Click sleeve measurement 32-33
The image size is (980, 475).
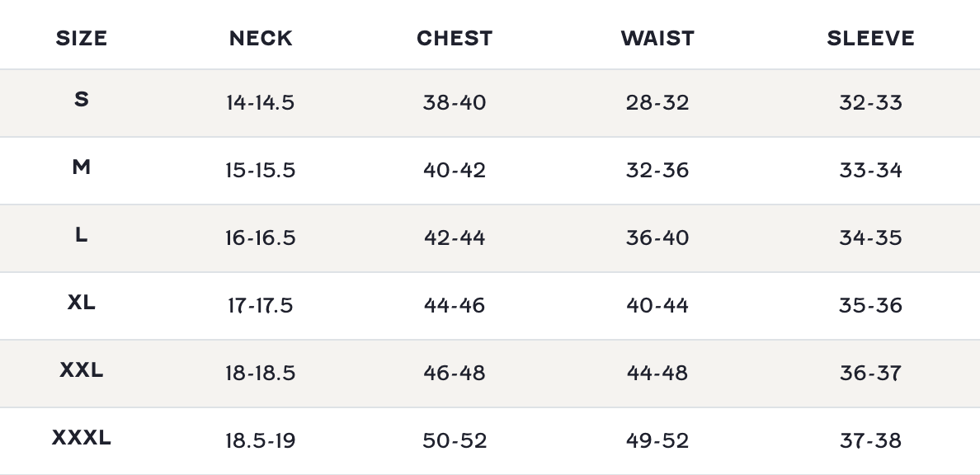point(870,102)
